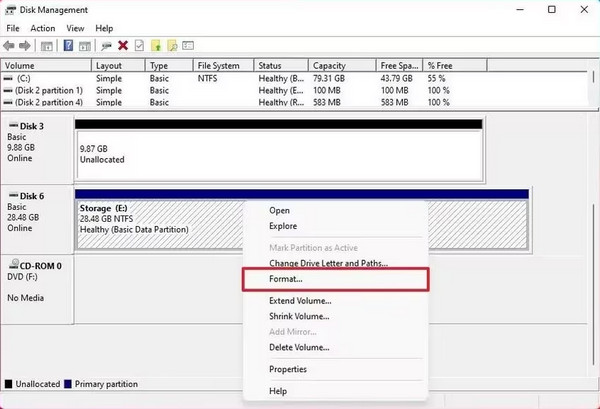Open Properties from the context menu

(x=335, y=369)
